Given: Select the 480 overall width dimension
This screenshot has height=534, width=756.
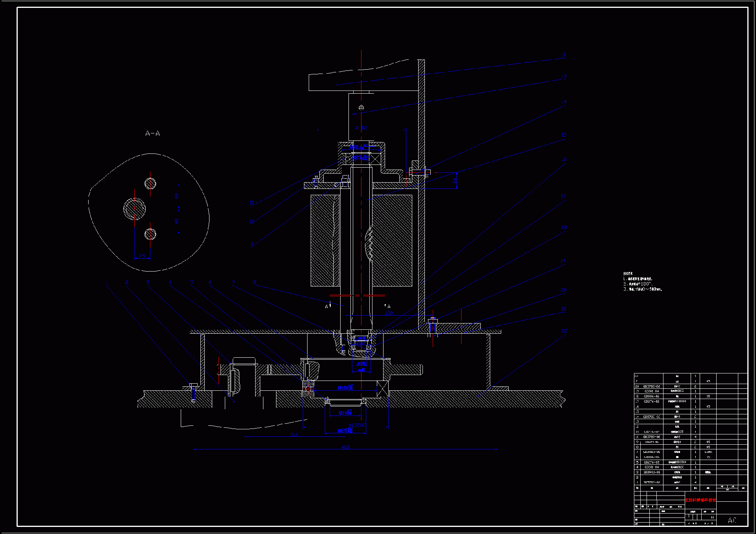Looking at the screenshot, I should click(345, 447).
